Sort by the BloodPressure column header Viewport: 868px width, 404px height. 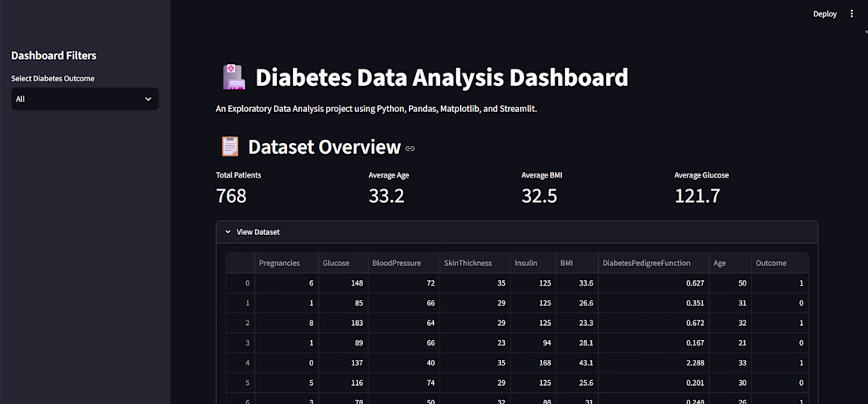pyautogui.click(x=403, y=263)
